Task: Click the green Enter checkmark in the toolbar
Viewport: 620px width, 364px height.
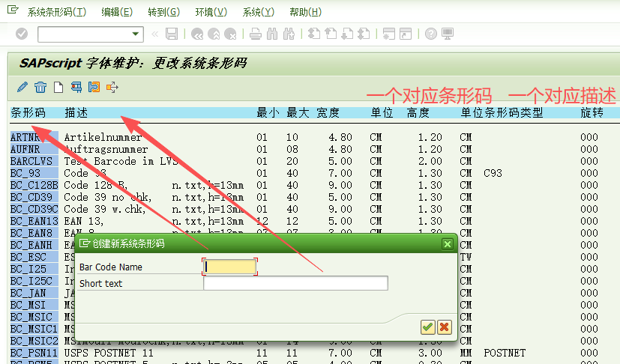Action: pyautogui.click(x=22, y=34)
